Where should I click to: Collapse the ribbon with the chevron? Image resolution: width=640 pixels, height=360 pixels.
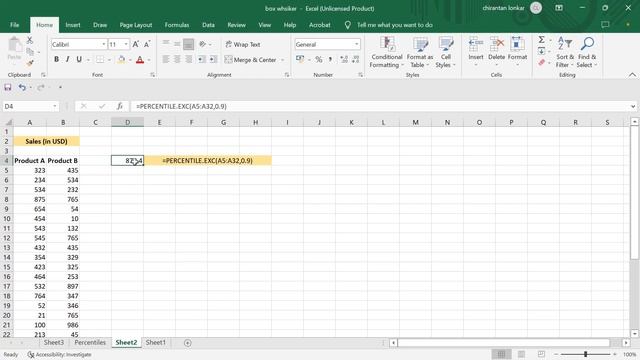[x=632, y=75]
